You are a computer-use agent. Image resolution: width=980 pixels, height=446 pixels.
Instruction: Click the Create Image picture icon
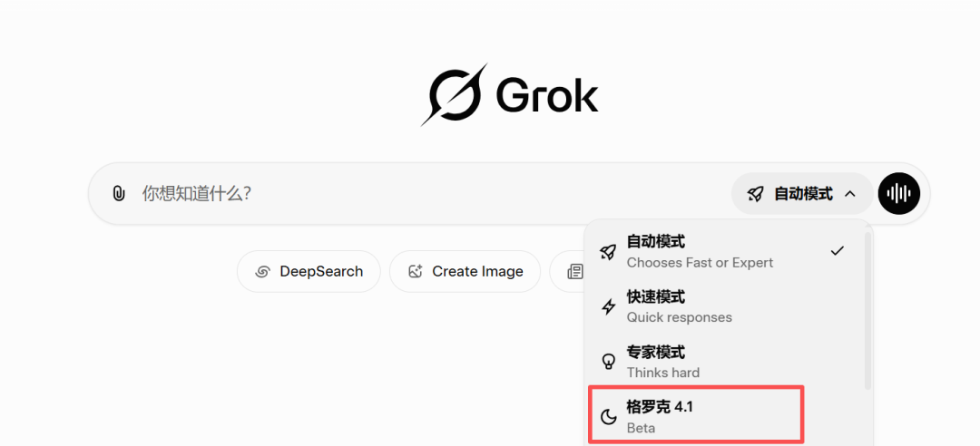tap(416, 271)
